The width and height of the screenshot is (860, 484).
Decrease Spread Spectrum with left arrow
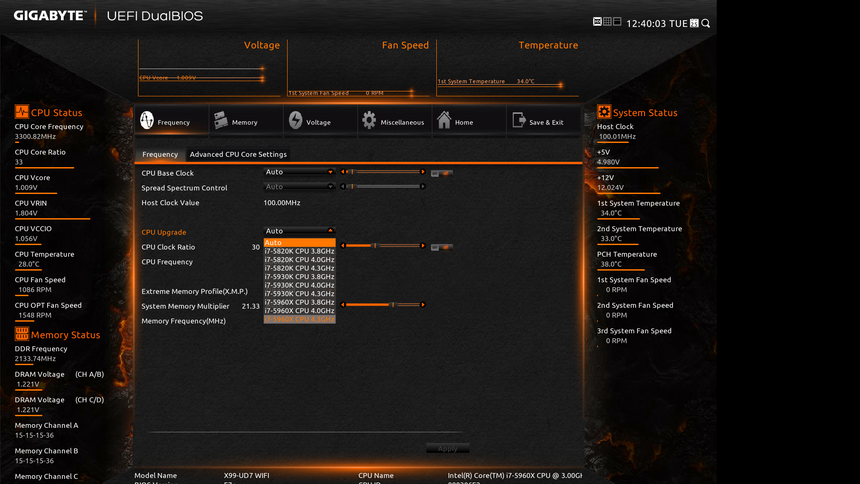[x=343, y=187]
